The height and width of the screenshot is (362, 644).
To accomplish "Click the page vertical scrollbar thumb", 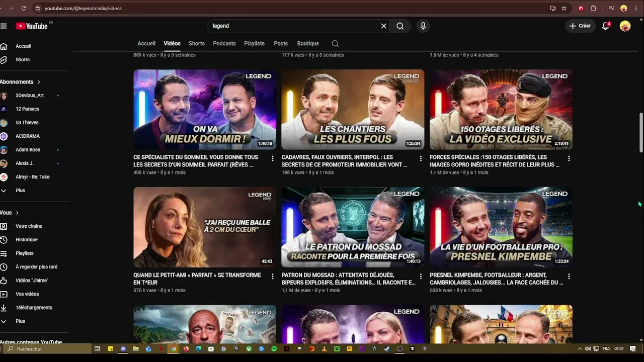I will coord(641,133).
